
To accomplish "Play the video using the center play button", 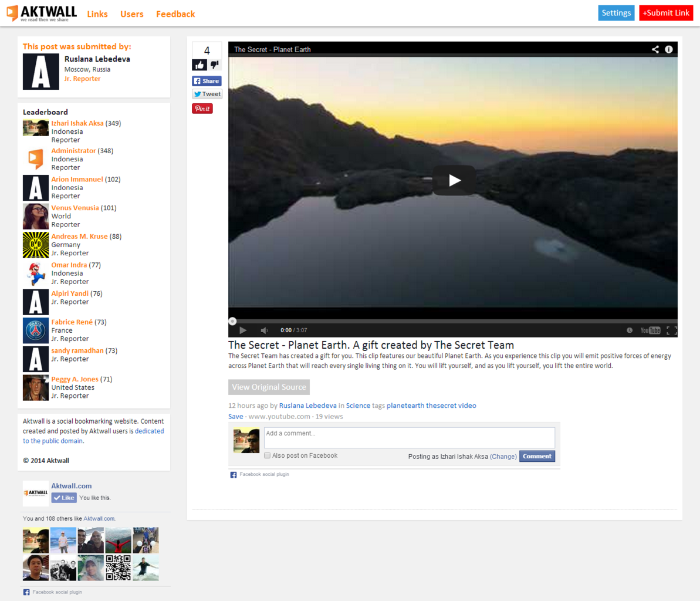I will click(454, 180).
